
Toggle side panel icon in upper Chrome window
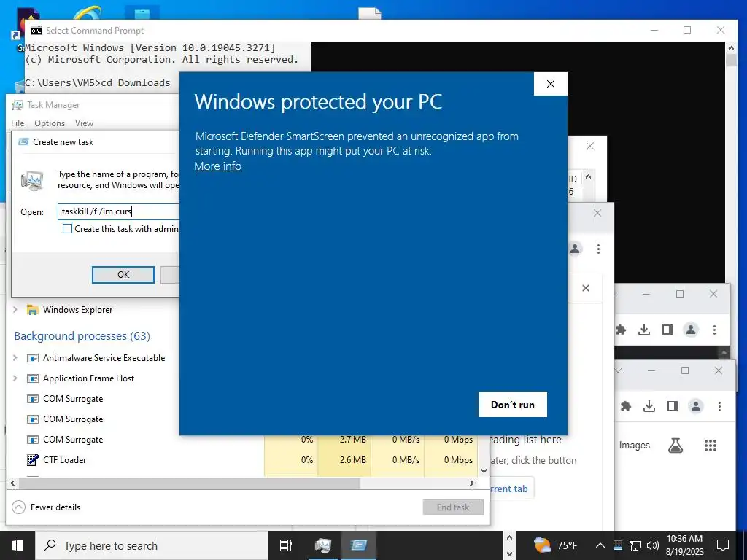(x=667, y=330)
